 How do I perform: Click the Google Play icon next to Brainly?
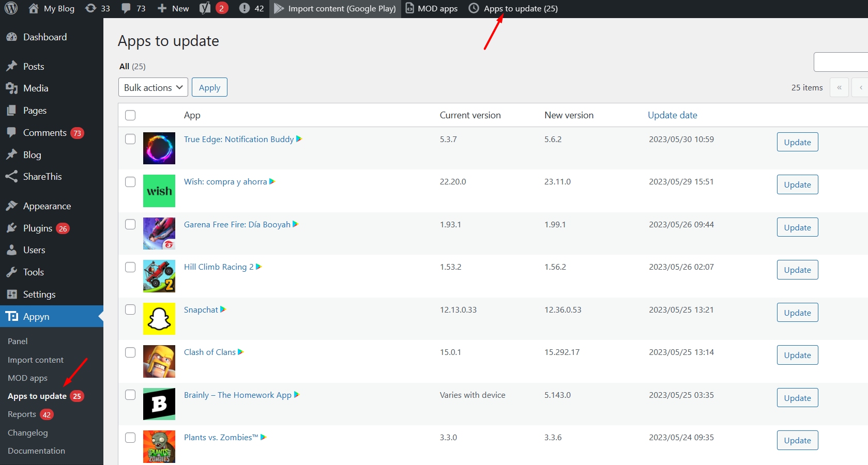(x=297, y=395)
